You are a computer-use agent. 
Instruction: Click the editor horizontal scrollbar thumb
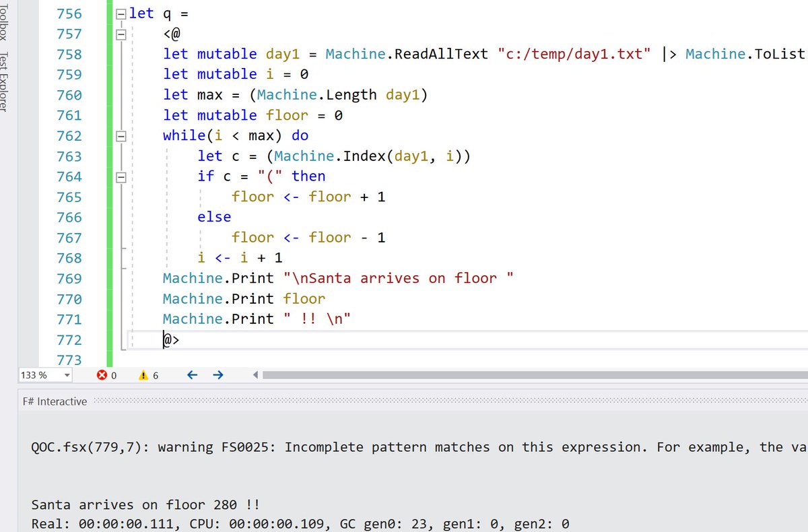(x=535, y=375)
